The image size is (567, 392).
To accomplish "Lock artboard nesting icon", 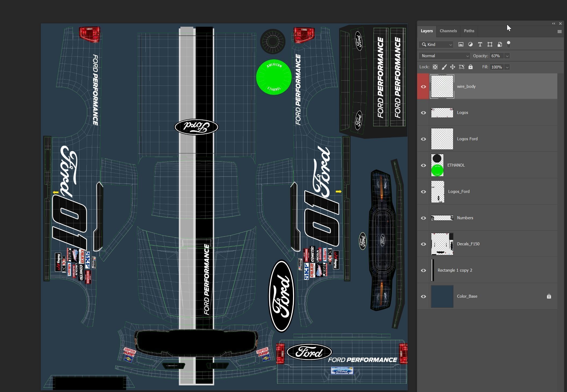I will 461,67.
